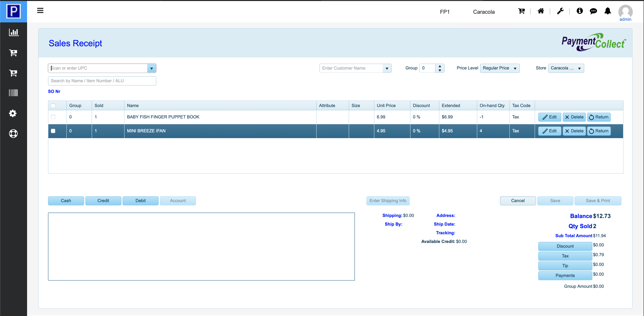Open the reports bar chart sidebar icon

coord(14,32)
